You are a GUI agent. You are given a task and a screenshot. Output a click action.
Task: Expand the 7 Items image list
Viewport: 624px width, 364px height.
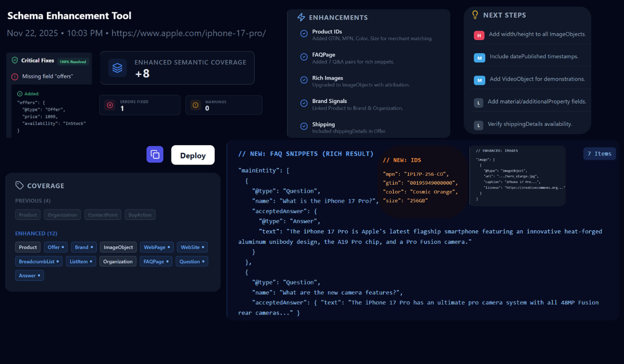[x=599, y=153]
